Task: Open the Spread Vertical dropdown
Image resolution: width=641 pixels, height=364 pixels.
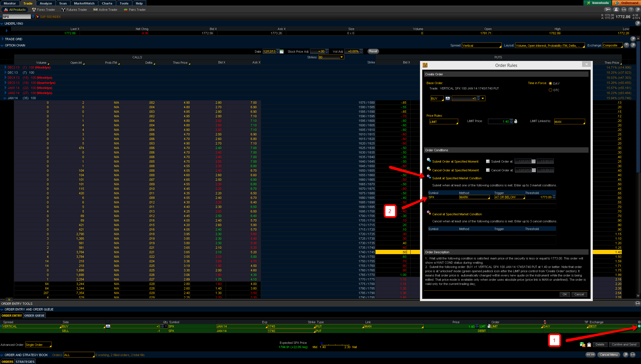Action: (482, 45)
